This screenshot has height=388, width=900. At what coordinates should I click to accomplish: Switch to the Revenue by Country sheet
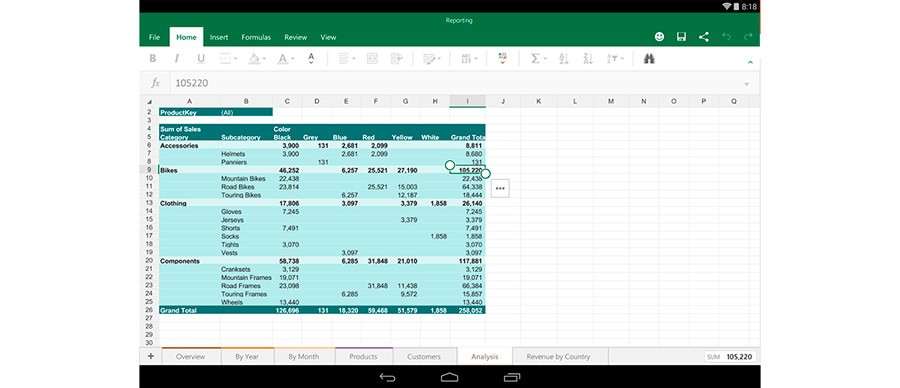[558, 356]
